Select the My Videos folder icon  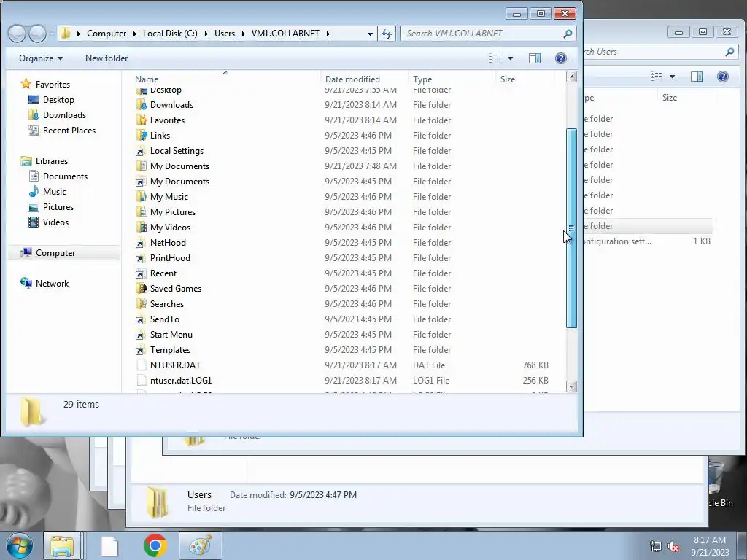click(141, 227)
